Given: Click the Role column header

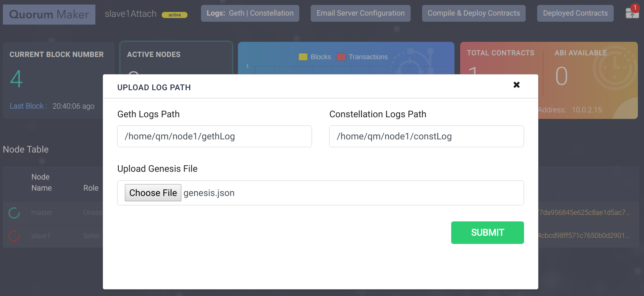Looking at the screenshot, I should click(x=91, y=188).
